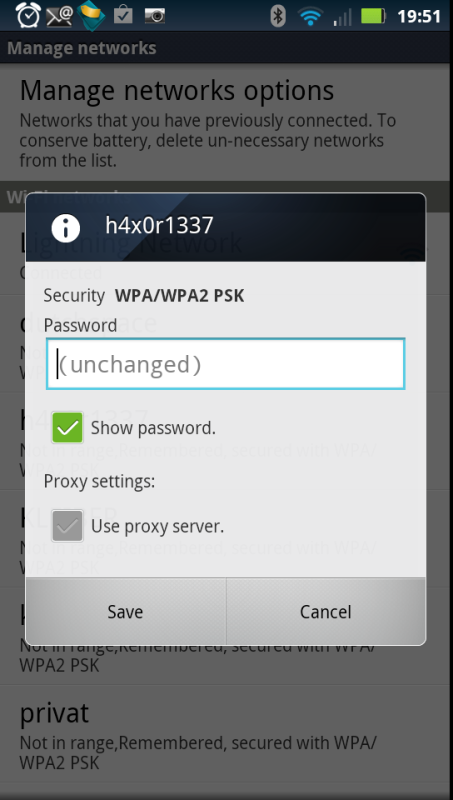Toggle the Use proxy server checkbox
453x800 pixels.
tap(67, 526)
